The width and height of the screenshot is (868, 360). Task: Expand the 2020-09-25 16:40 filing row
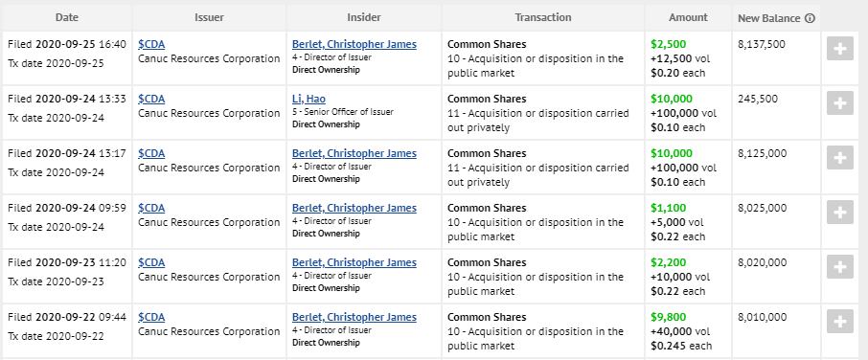pos(840,49)
